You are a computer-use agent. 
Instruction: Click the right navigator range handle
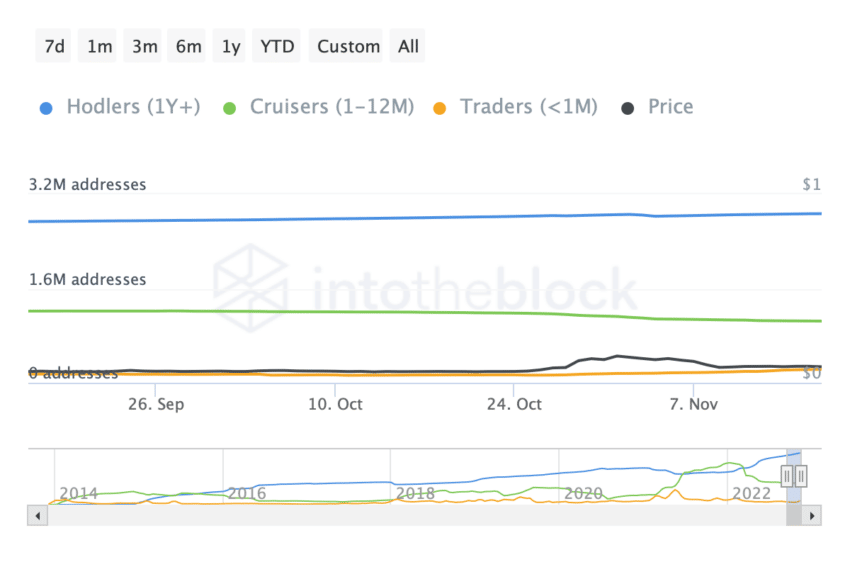click(801, 476)
